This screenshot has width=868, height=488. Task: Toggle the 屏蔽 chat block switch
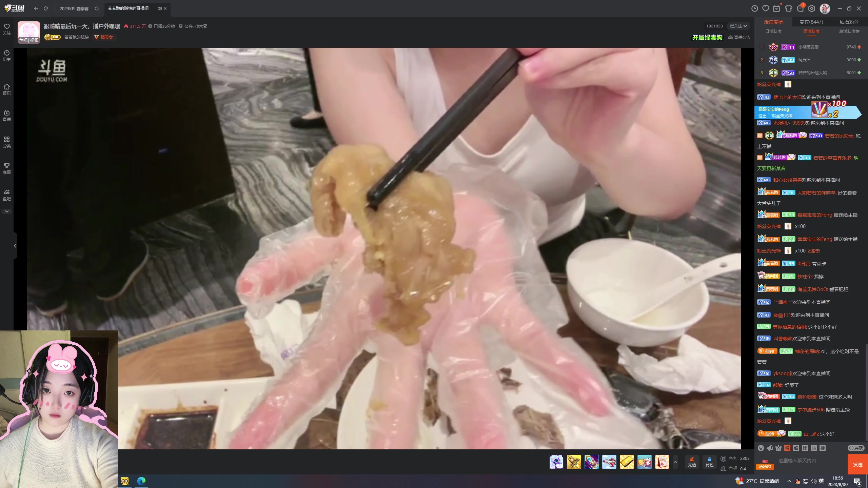click(855, 448)
